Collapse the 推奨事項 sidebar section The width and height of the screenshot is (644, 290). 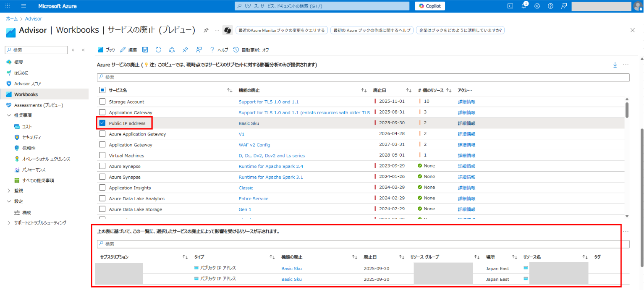click(x=9, y=115)
